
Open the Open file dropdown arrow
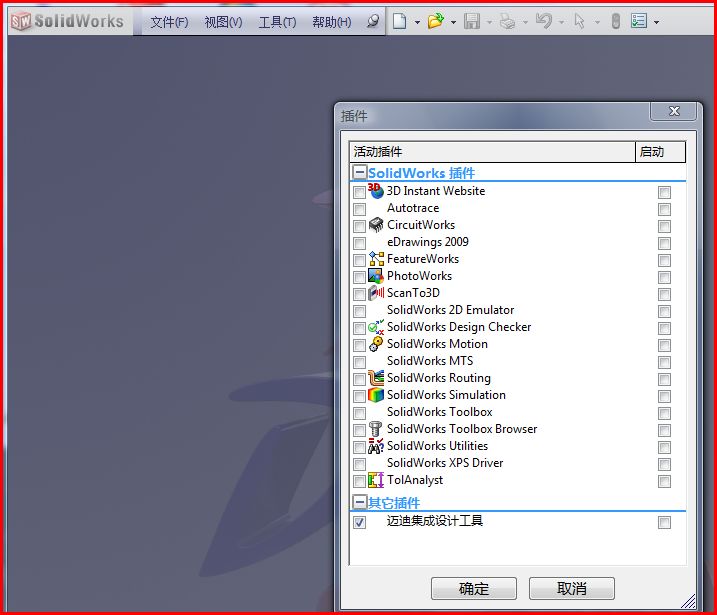453,22
